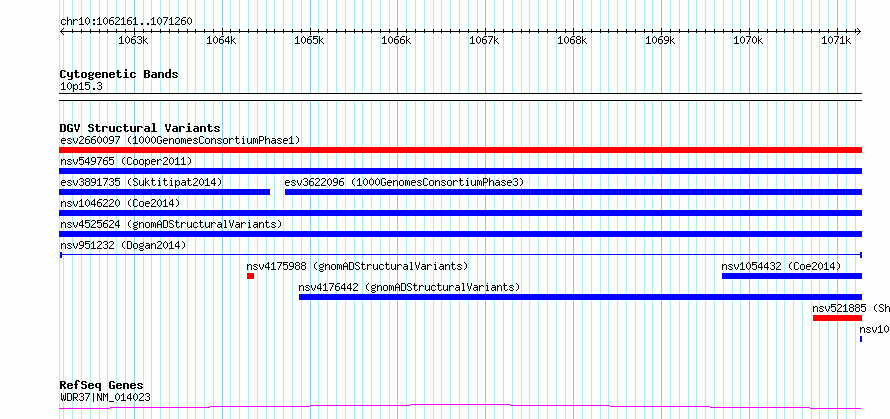The height and width of the screenshot is (419, 890).
Task: Open the nsv1054432 (Coe2014) label
Action: [x=781, y=266]
